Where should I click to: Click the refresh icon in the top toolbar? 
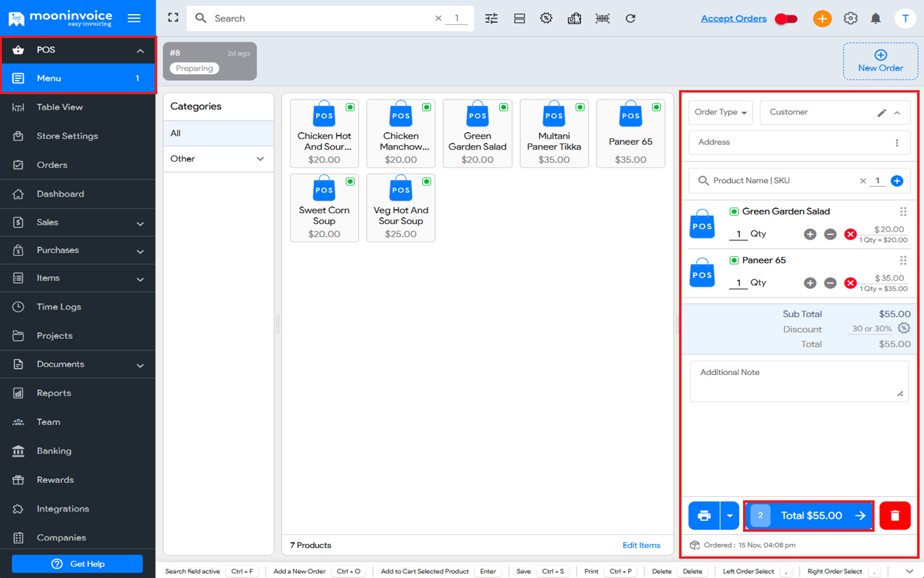[x=630, y=18]
